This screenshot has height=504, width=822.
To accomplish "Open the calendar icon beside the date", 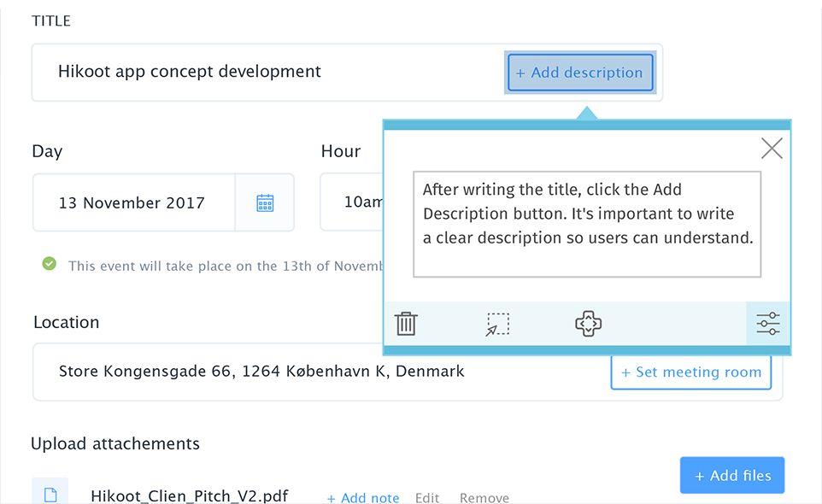I will click(x=265, y=202).
